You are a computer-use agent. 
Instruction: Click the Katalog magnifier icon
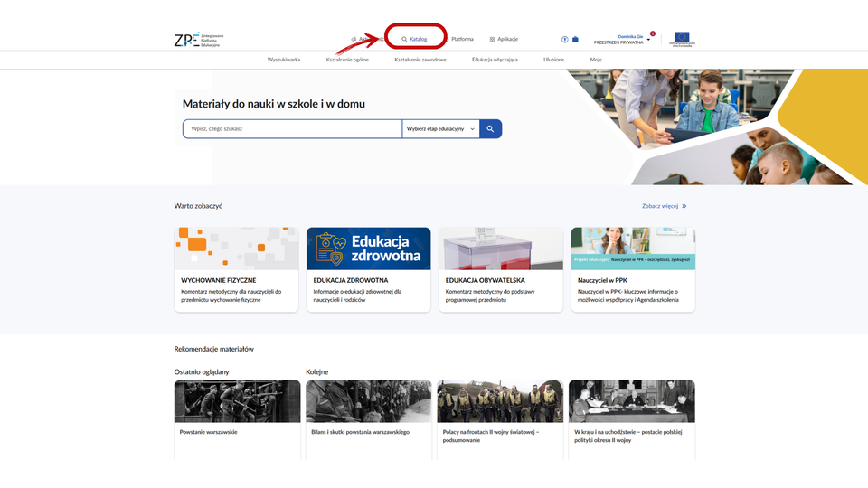[404, 40]
